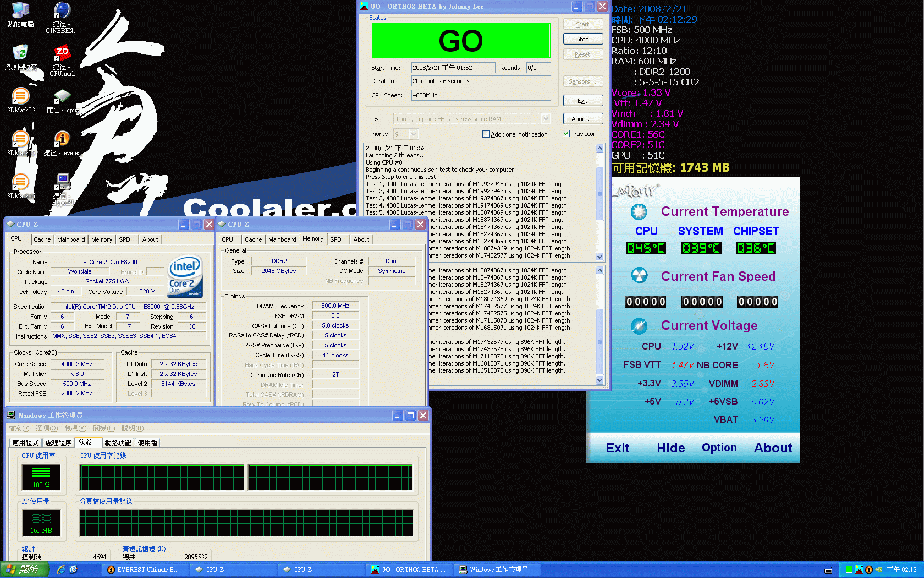Viewport: 924px width, 578px height.
Task: Click the lower ORTHOS log scroll-down arrow
Action: click(x=599, y=380)
